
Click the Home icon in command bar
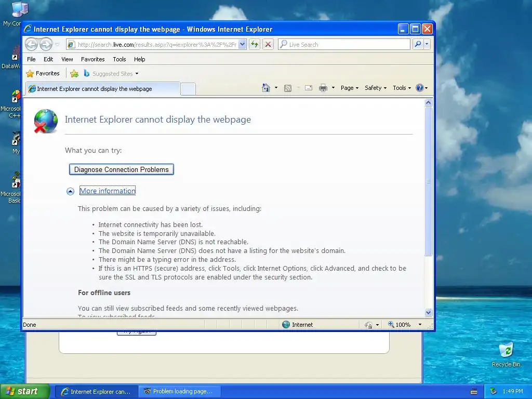pyautogui.click(x=266, y=88)
